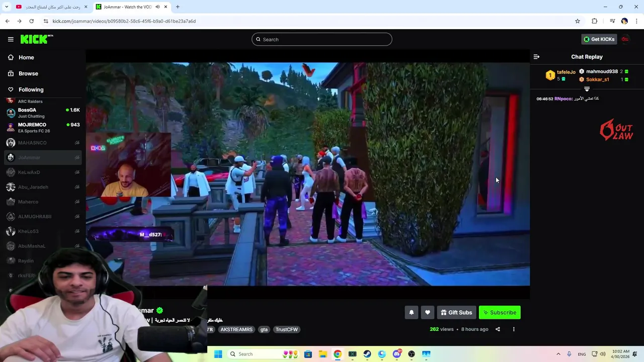Click the TrustCFW tag
Viewport: 644px width, 362px height.
pos(286,329)
